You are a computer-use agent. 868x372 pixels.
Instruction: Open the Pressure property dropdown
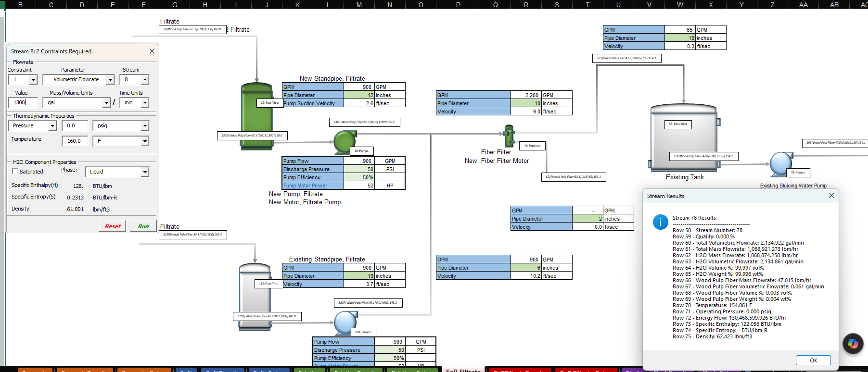[52, 126]
